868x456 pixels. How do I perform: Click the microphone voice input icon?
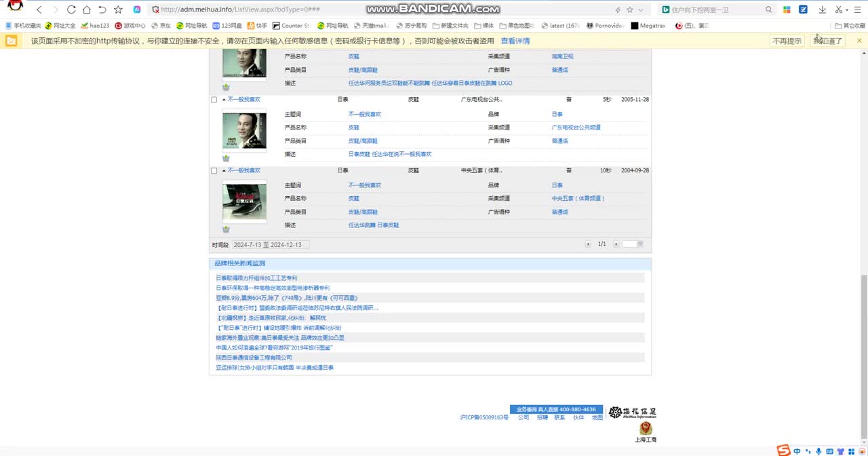pyautogui.click(x=818, y=451)
